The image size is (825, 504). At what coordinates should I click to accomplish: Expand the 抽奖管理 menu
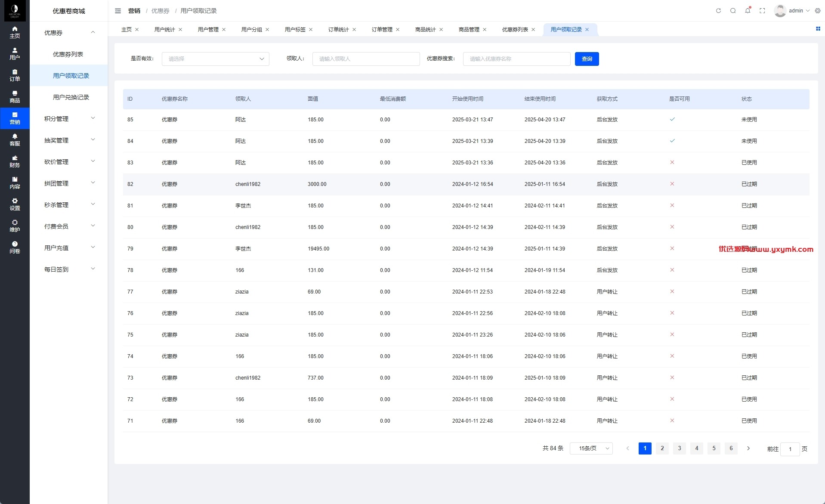pyautogui.click(x=69, y=140)
